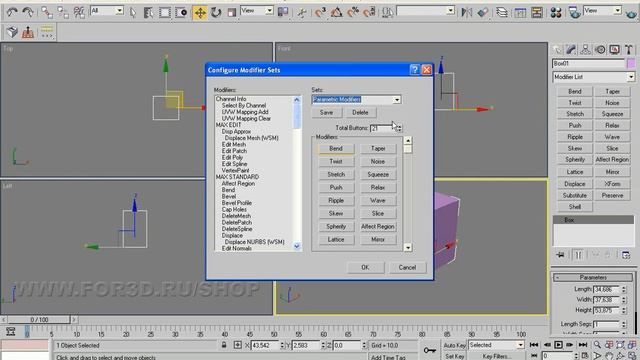Image resolution: width=640 pixels, height=360 pixels.
Task: Toggle the selection lock padlock in status bar
Action: point(224,345)
